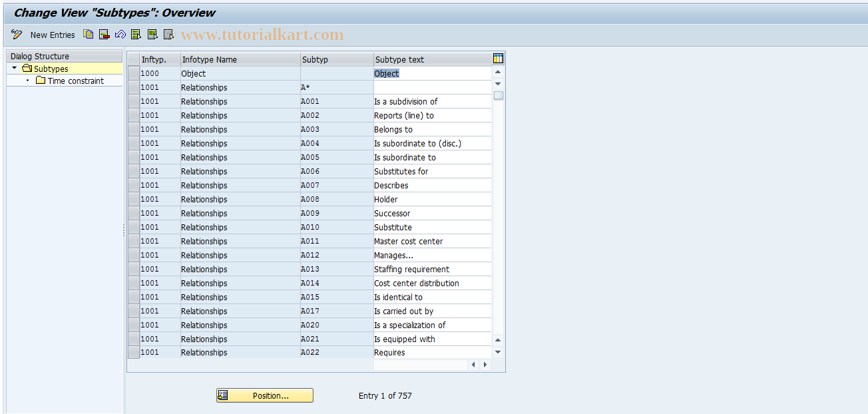Click the 'Is equipped with' text field
Viewport: 868px width, 414px height.
433,339
